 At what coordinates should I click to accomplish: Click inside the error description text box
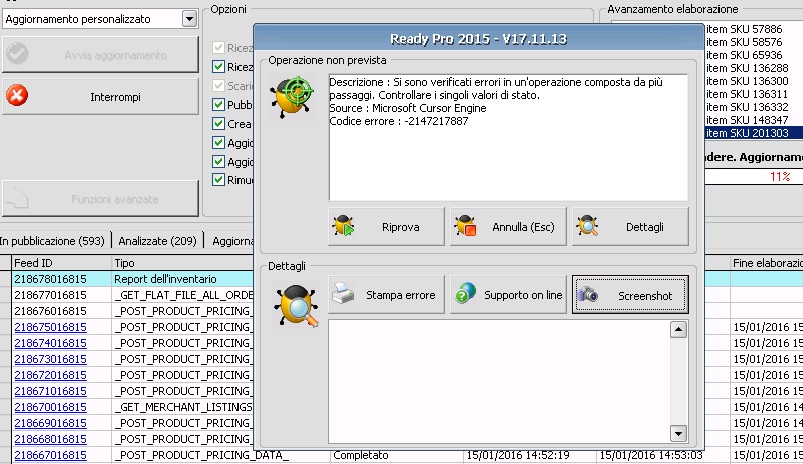coord(508,137)
